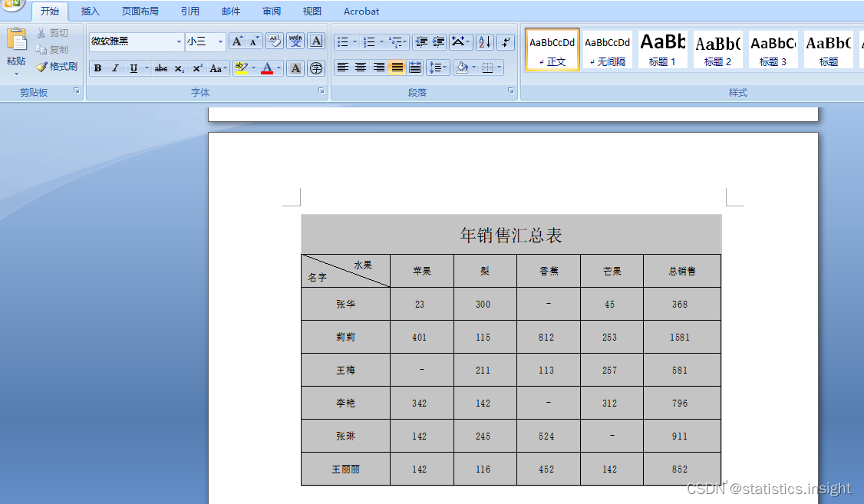Screen dimensions: 864x504
Task: Click the decrease indent icon
Action: [421, 42]
